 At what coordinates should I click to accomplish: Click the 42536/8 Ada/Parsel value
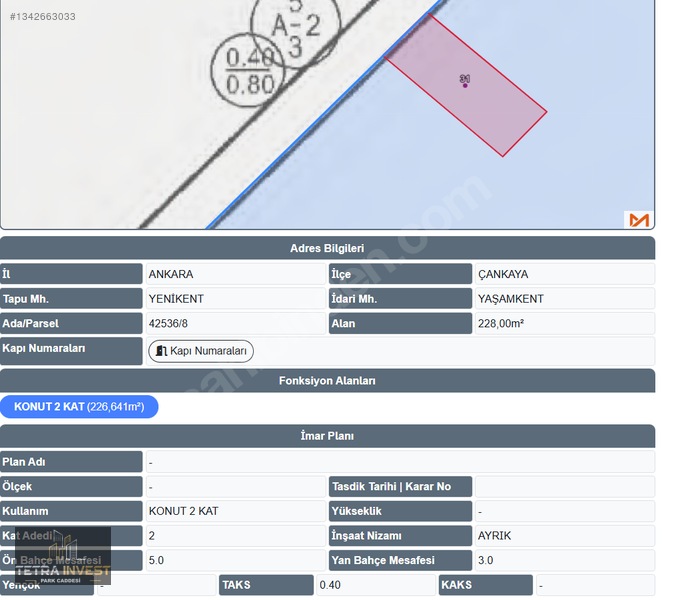point(236,323)
